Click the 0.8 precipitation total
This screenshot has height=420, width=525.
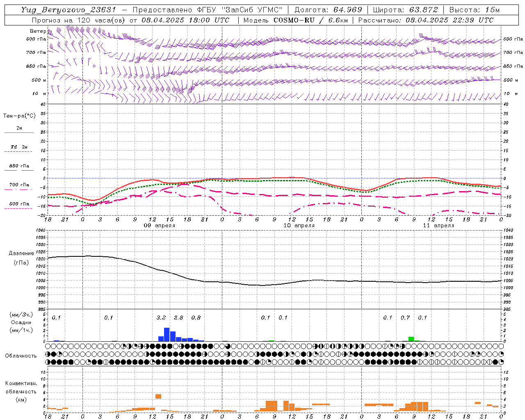[x=196, y=318]
